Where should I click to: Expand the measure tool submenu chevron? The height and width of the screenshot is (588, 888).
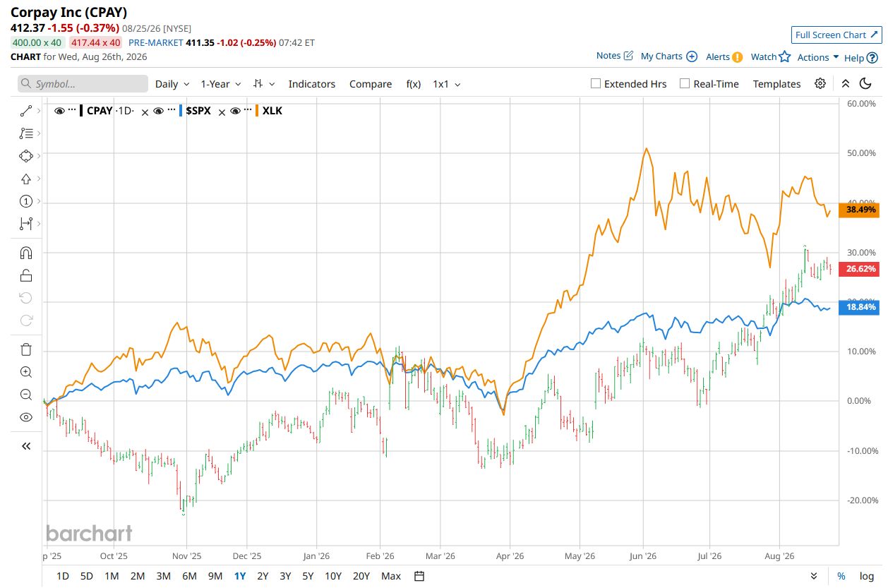(x=37, y=224)
